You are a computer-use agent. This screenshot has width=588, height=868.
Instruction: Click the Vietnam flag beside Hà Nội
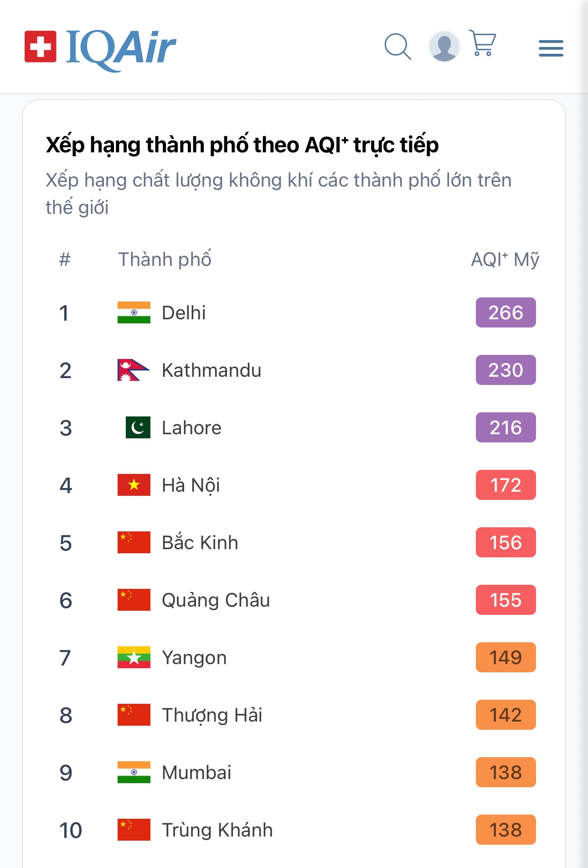tap(134, 485)
